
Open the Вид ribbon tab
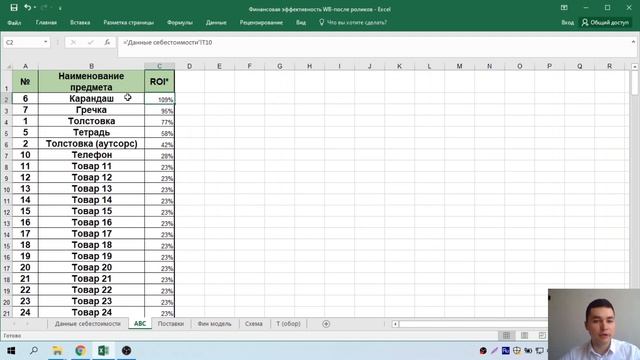(x=301, y=23)
